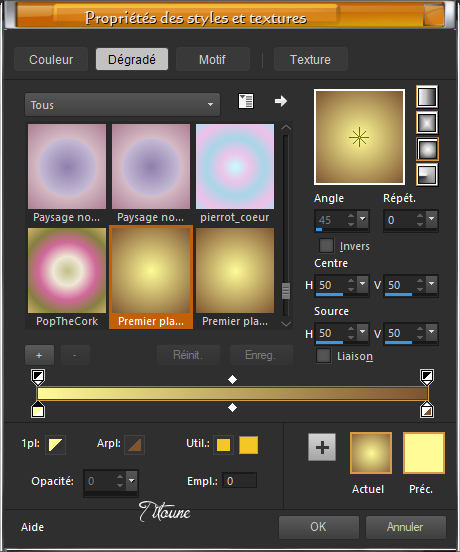Click the Préc. yellow color swatch

[424, 453]
